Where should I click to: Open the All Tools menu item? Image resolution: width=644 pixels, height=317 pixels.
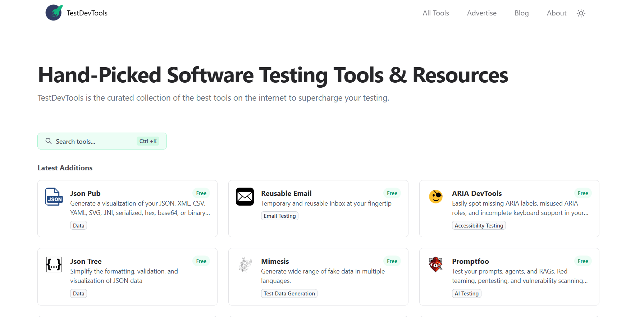point(436,13)
